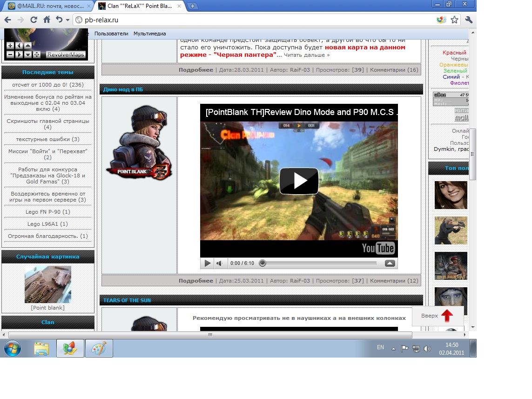Viewport: 532px width, 399px height.
Task: Zoom out on the RevolverMaps globe
Action: point(10,54)
